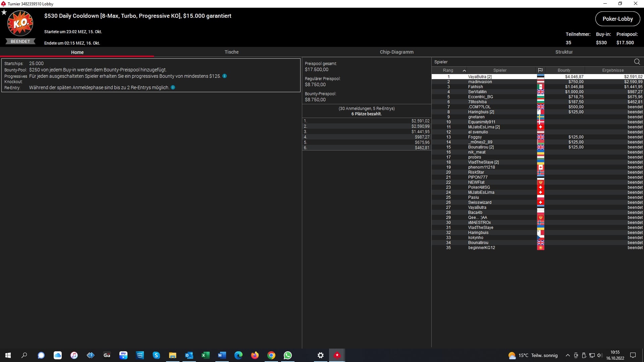Image resolution: width=644 pixels, height=362 pixels.
Task: Click the info icon beside progressive bounty text
Action: coord(224,76)
